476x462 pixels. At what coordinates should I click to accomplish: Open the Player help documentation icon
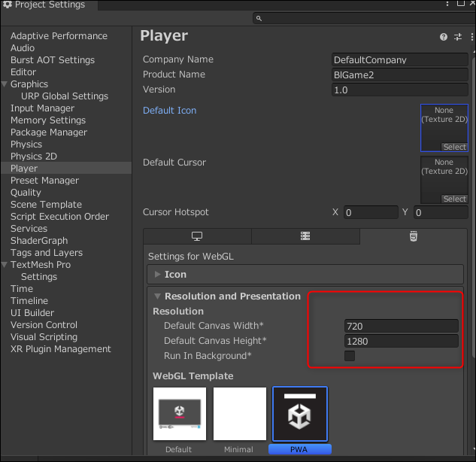(x=443, y=37)
